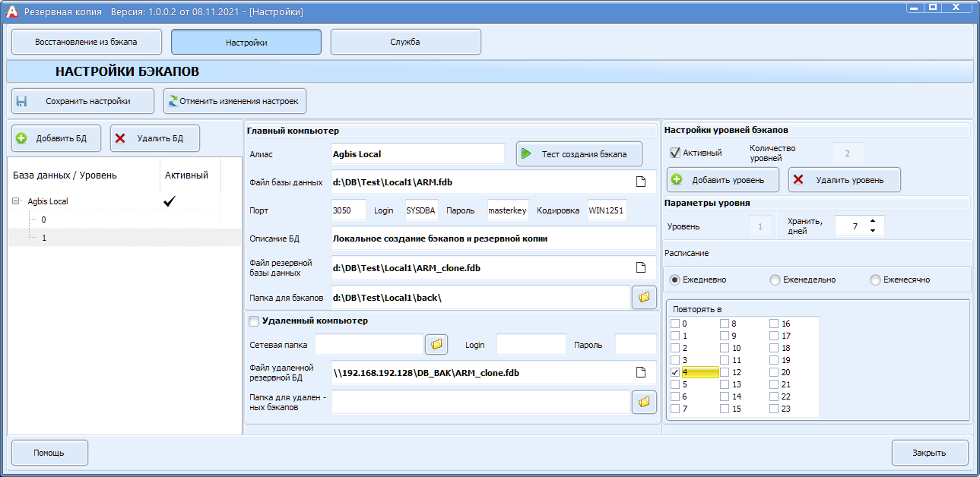Select level 1 in database tree
The width and height of the screenshot is (980, 477).
tap(125, 238)
